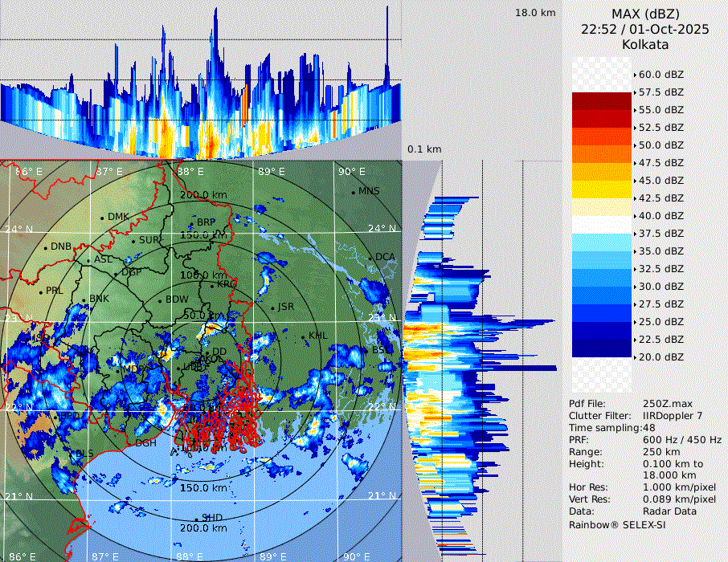Select the BNK station dot
Image resolution: width=728 pixels, height=562 pixels.
84,299
